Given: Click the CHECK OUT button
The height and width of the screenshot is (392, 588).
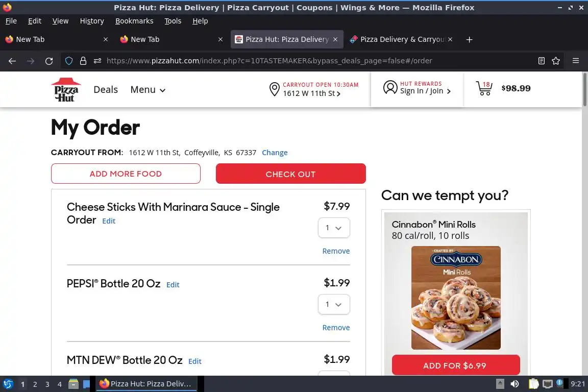Looking at the screenshot, I should pyautogui.click(x=290, y=174).
